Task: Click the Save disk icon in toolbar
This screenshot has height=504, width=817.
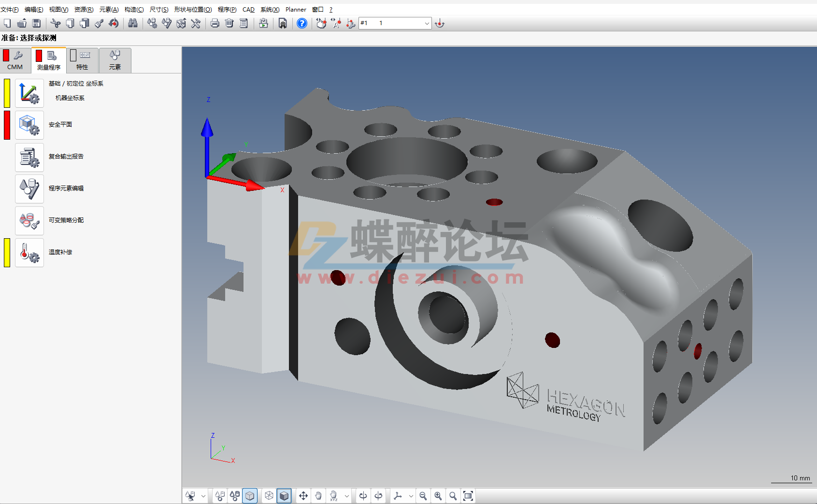Action: pyautogui.click(x=36, y=23)
